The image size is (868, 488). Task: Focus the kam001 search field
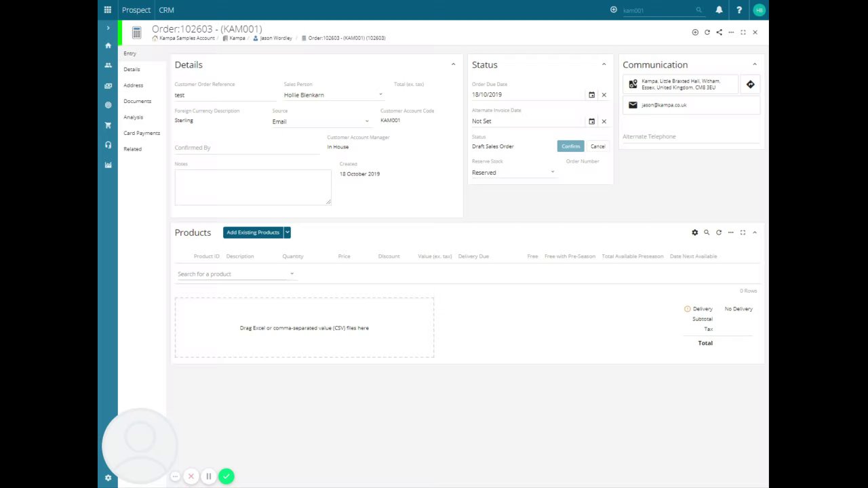tap(658, 10)
